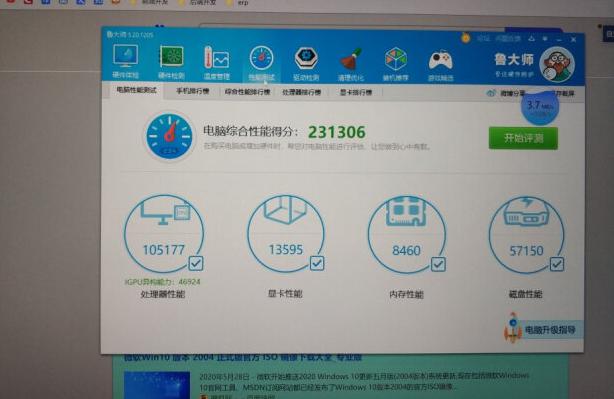Click the floating 3.7 speed ball
614x399 pixels.
click(540, 107)
